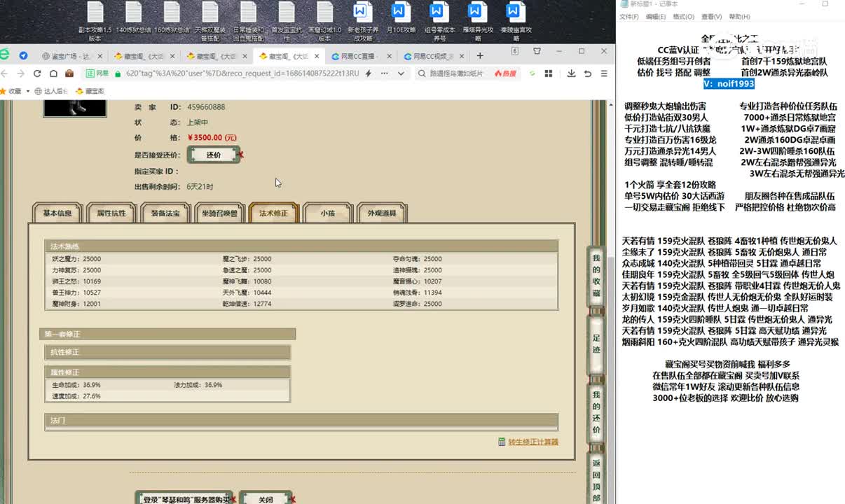Viewport: 845px width, 504px height.
Task: Click the browser address bar URL
Action: [x=242, y=73]
